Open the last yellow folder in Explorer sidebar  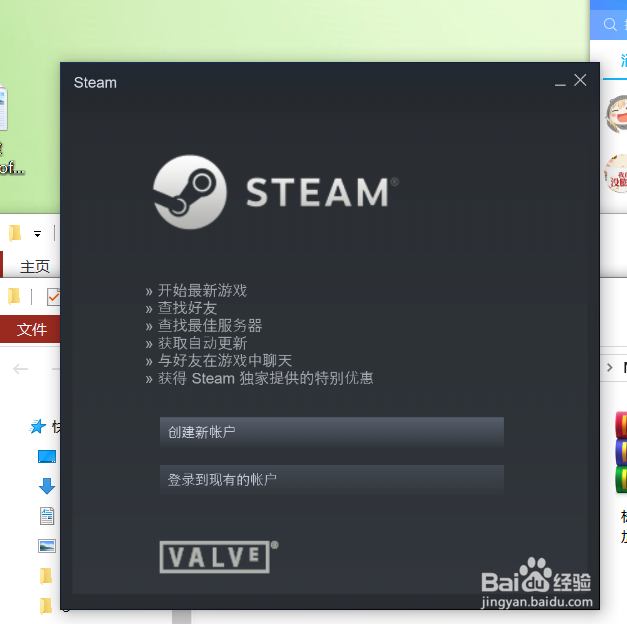[46, 606]
